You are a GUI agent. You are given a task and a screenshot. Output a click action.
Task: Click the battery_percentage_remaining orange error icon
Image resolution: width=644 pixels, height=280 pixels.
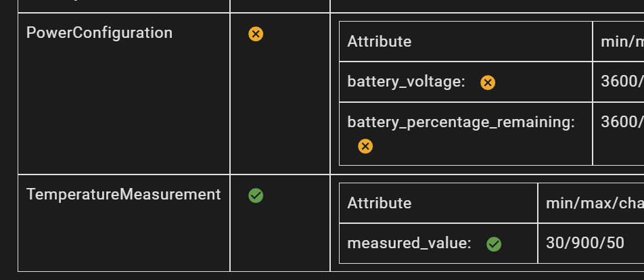pyautogui.click(x=365, y=146)
